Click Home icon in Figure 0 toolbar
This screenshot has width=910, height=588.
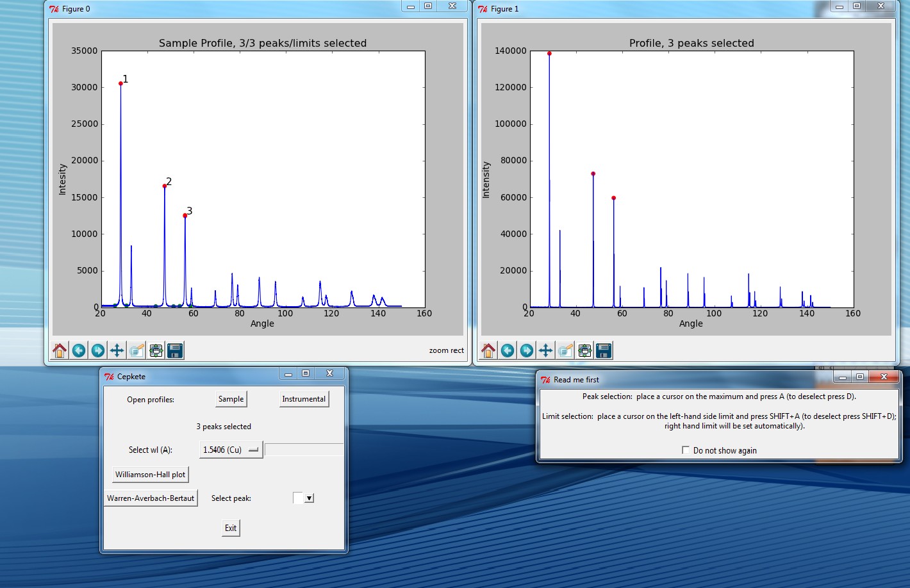tap(60, 350)
